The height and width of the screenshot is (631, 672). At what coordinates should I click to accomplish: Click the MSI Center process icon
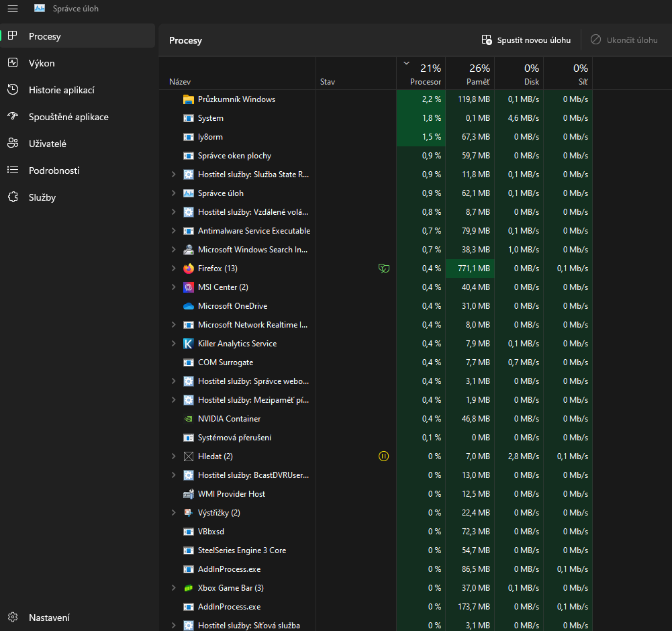(189, 287)
